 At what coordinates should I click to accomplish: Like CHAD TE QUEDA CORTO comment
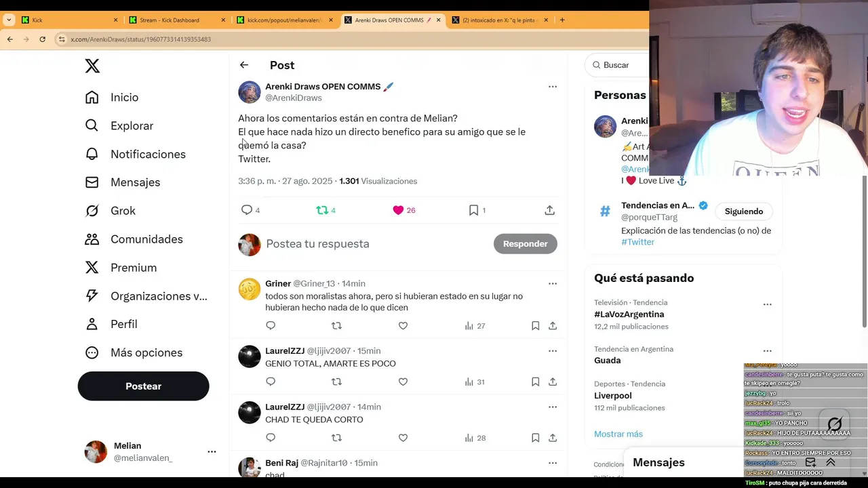(403, 438)
